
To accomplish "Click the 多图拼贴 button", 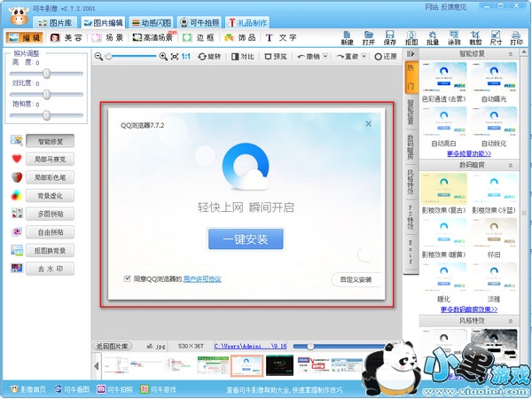I will coord(51,214).
